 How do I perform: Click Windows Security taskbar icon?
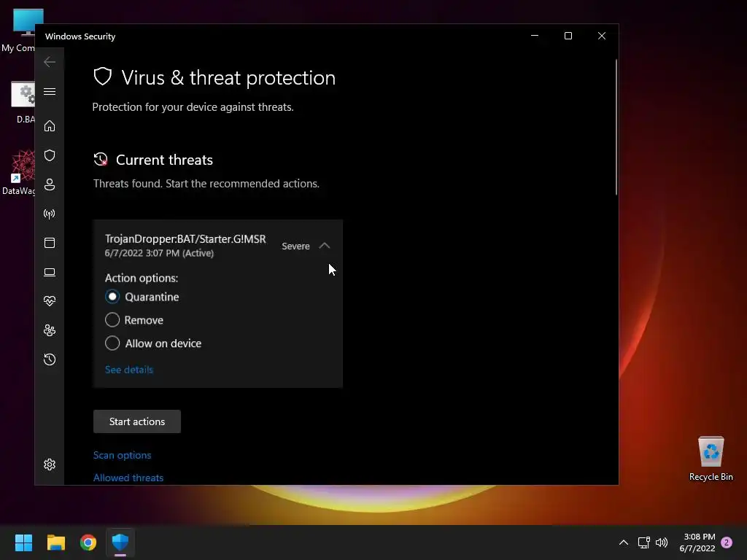point(120,542)
